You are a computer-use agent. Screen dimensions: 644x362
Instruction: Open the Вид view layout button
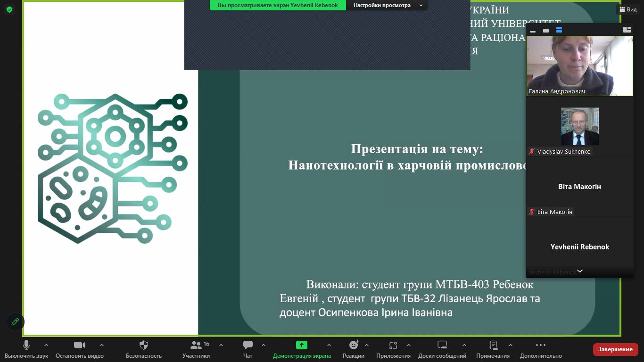[x=627, y=9]
